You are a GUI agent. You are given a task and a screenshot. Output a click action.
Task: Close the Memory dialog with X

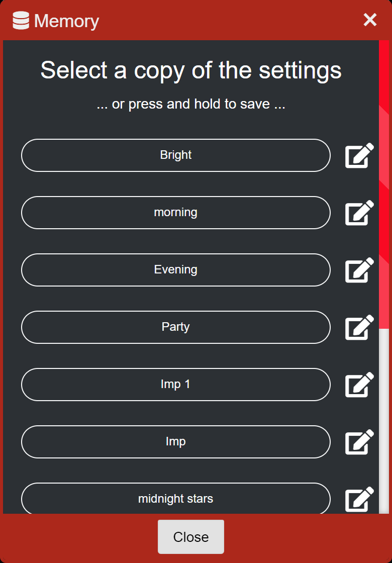[x=370, y=20]
